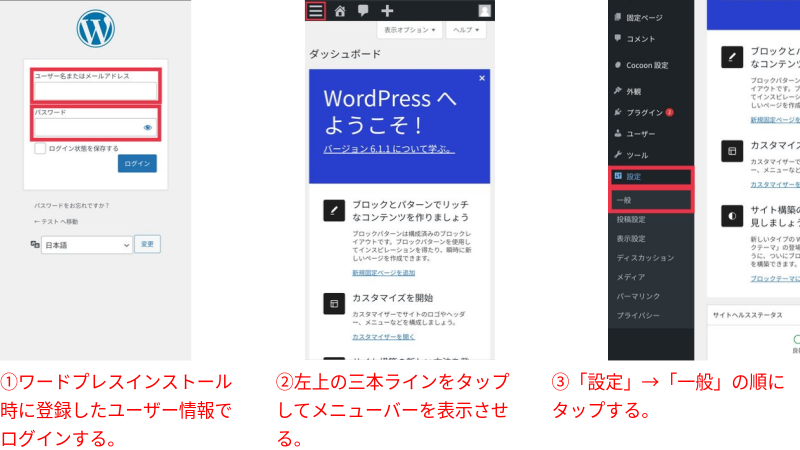Tap the plus new-content icon in admin bar
The width and height of the screenshot is (800, 450).
(x=387, y=11)
